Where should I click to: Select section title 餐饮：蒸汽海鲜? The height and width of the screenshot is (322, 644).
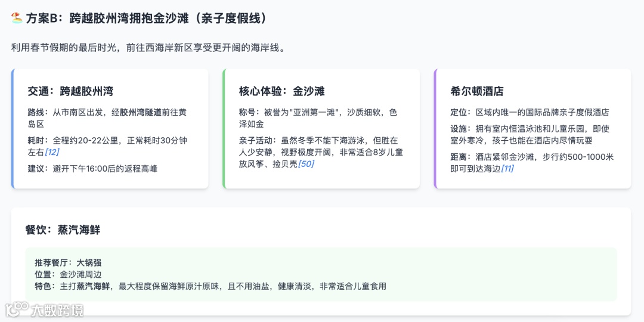tap(63, 230)
